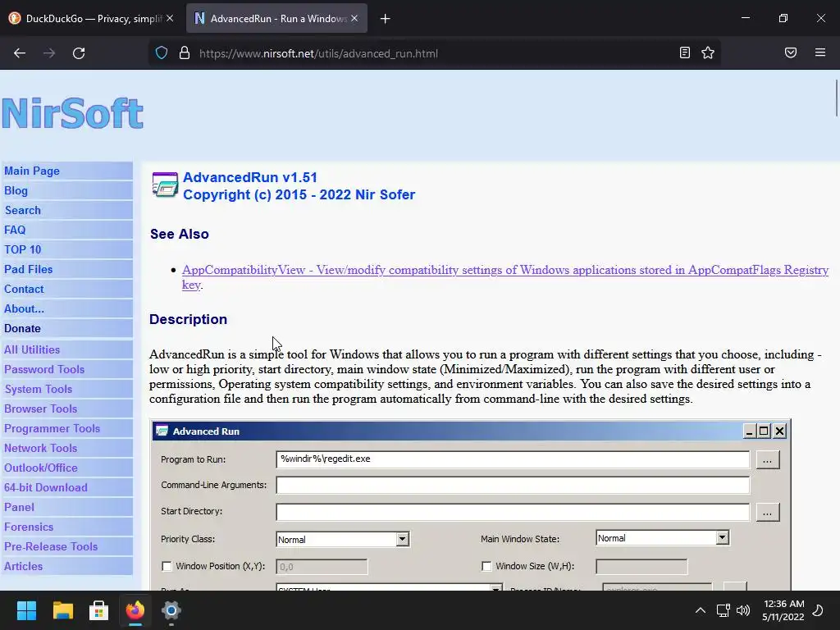Click the Program to Run field
This screenshot has height=630, width=840.
513,459
